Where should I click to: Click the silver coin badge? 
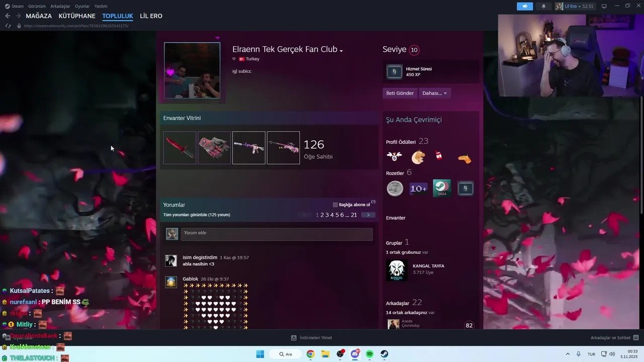point(395,189)
